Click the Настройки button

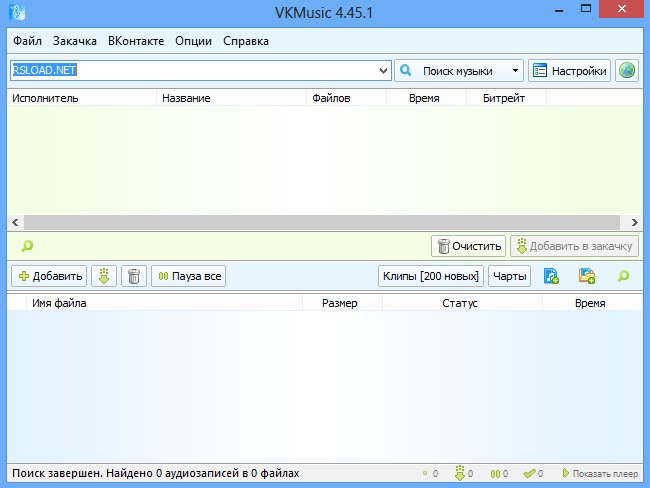569,71
